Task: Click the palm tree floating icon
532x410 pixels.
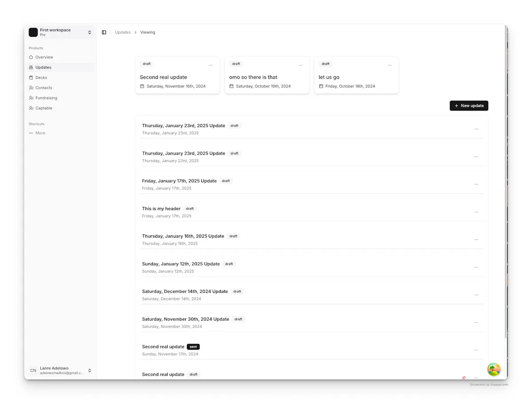Action: pos(494,369)
